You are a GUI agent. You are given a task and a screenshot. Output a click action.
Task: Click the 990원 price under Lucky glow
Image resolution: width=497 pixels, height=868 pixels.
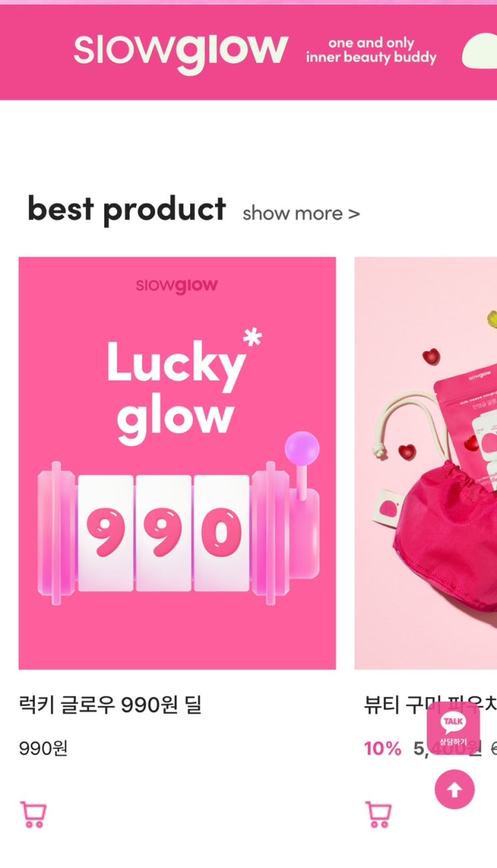click(43, 748)
